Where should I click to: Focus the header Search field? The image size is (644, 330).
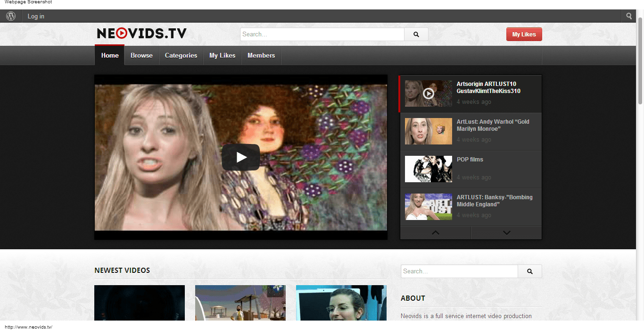(x=322, y=34)
